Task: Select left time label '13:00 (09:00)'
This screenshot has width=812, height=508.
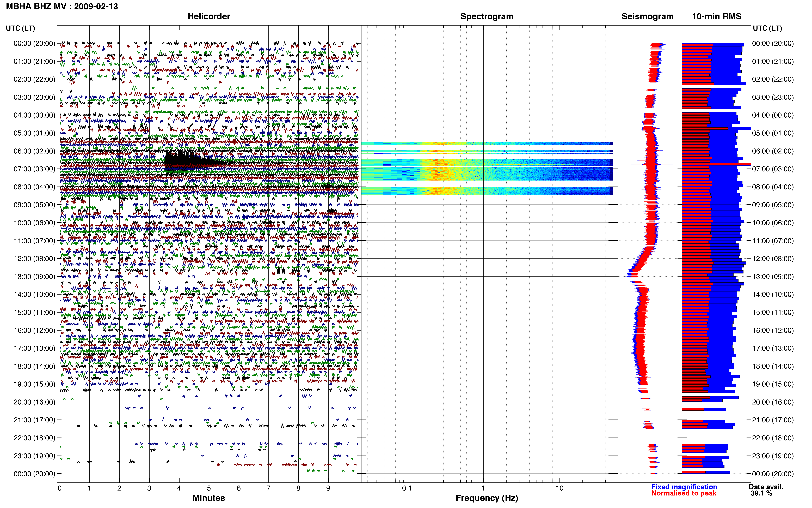Action: pos(34,277)
